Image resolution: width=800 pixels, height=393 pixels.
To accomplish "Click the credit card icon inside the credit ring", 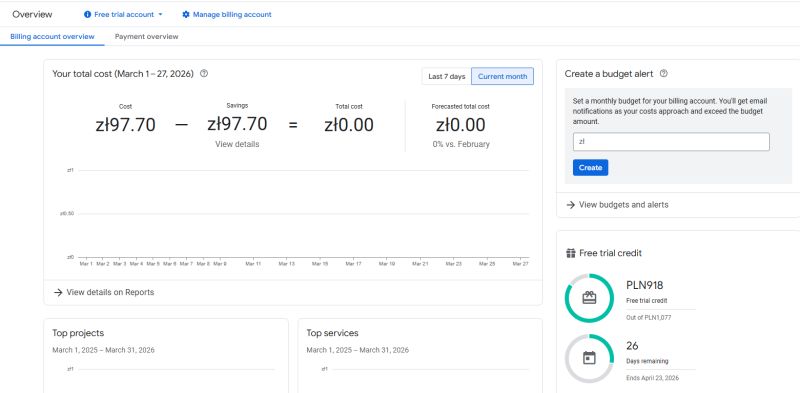I will [x=589, y=298].
